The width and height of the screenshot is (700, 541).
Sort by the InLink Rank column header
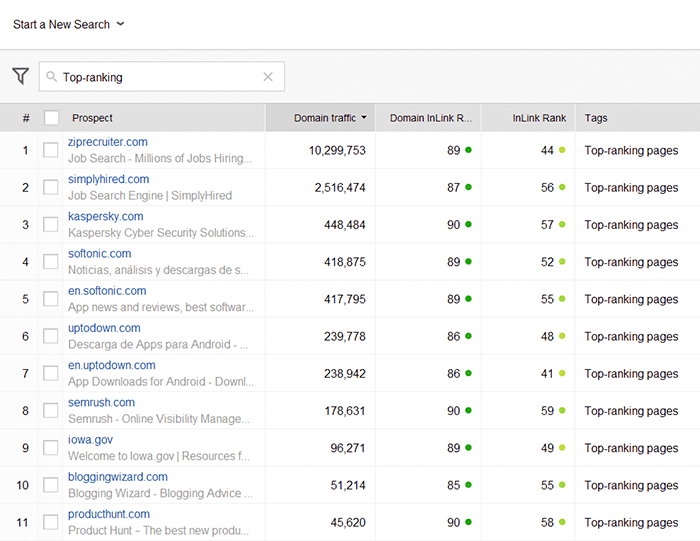pos(528,118)
